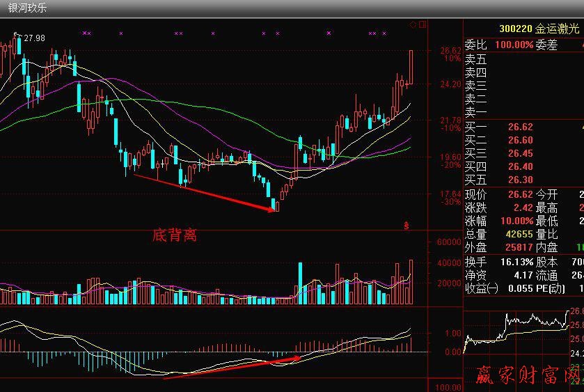Click the last red candlestick at limit-up

[x=411, y=67]
